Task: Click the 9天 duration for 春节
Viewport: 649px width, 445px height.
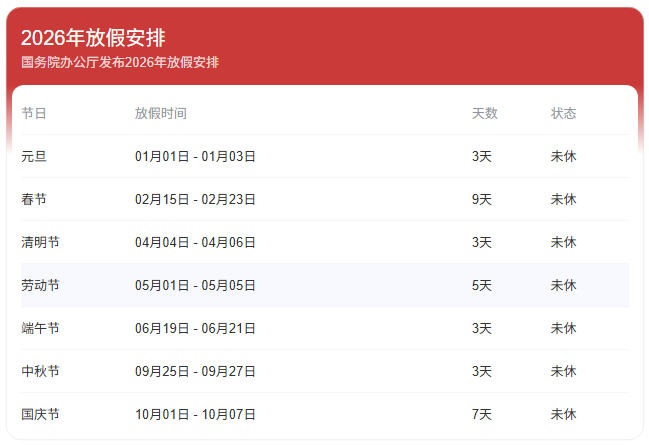Action: pyautogui.click(x=482, y=199)
